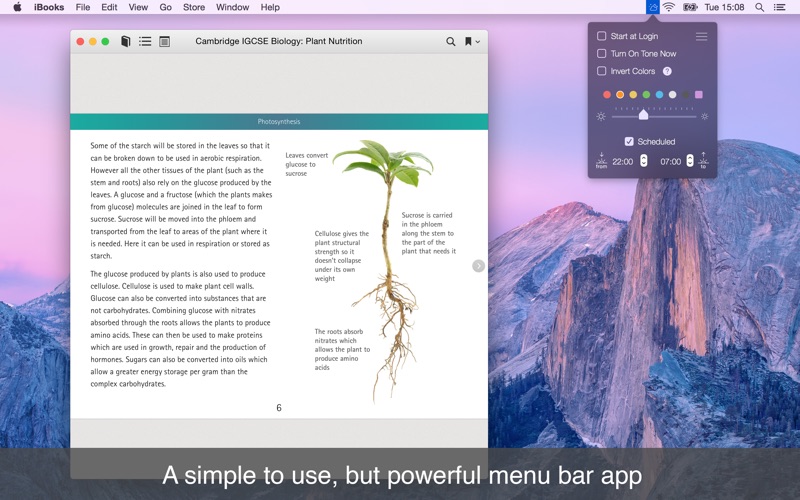Screen dimensions: 800x500
Task: Open the iBooks Library icon
Action: click(x=126, y=42)
